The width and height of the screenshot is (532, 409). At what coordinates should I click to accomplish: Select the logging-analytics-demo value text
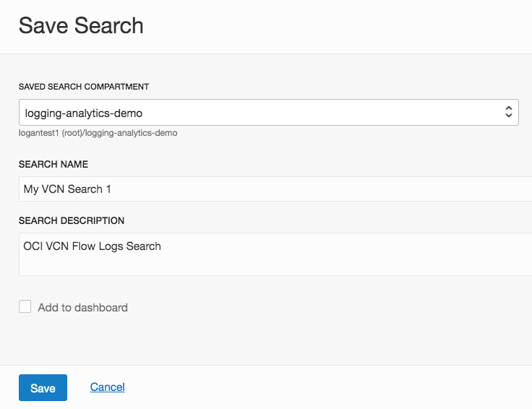[84, 113]
